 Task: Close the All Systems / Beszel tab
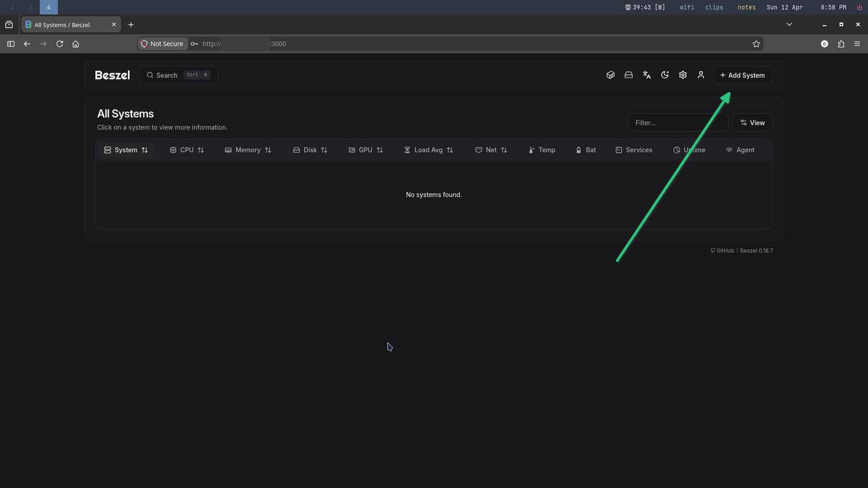[x=114, y=25]
